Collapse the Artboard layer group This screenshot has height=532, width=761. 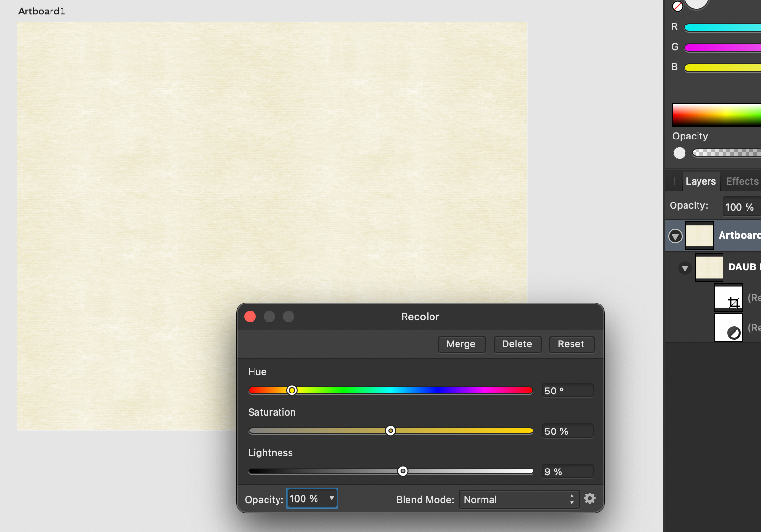(x=675, y=236)
